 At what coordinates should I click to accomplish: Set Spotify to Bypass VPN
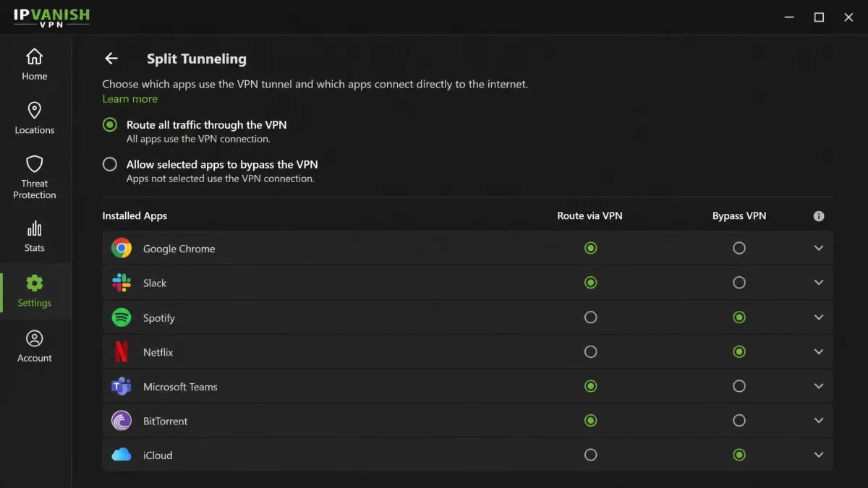739,317
